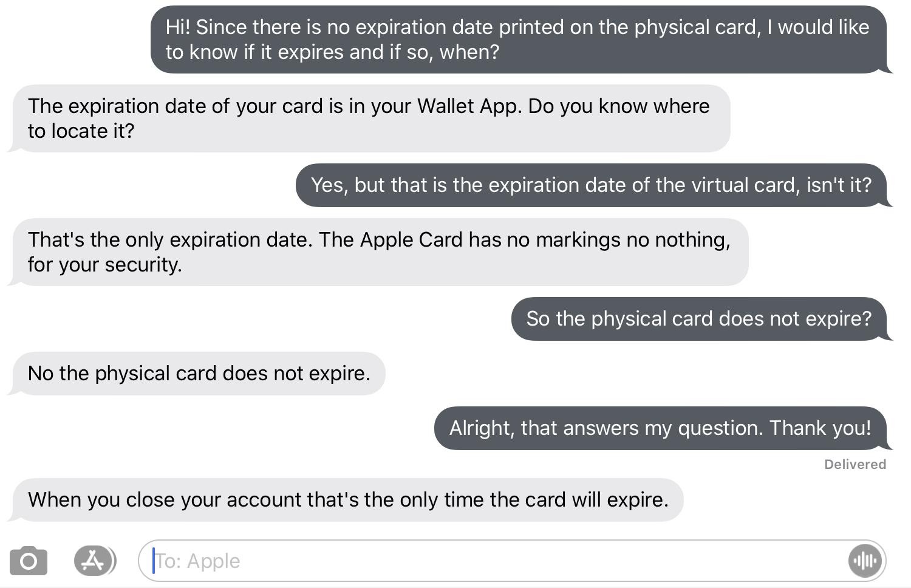Select the 'Delivered' status label
Screen dimensions: 911x588
point(854,464)
